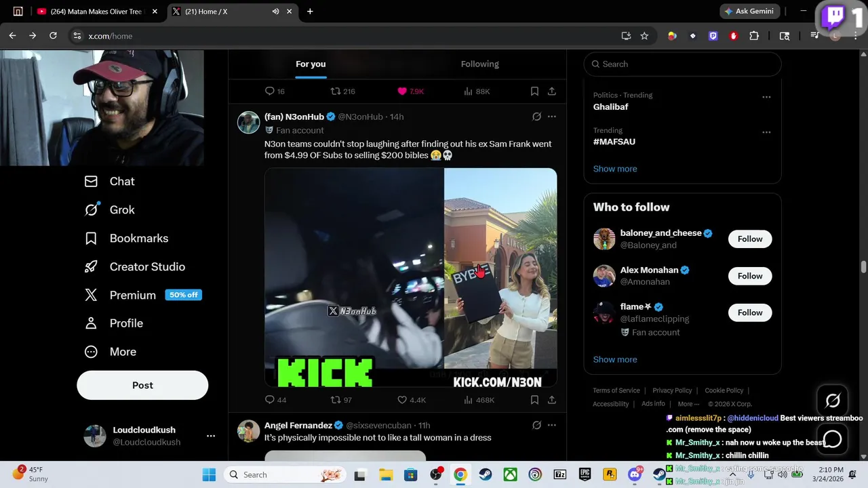This screenshot has width=868, height=488.
Task: Open the Ads info footer link
Action: click(x=653, y=404)
